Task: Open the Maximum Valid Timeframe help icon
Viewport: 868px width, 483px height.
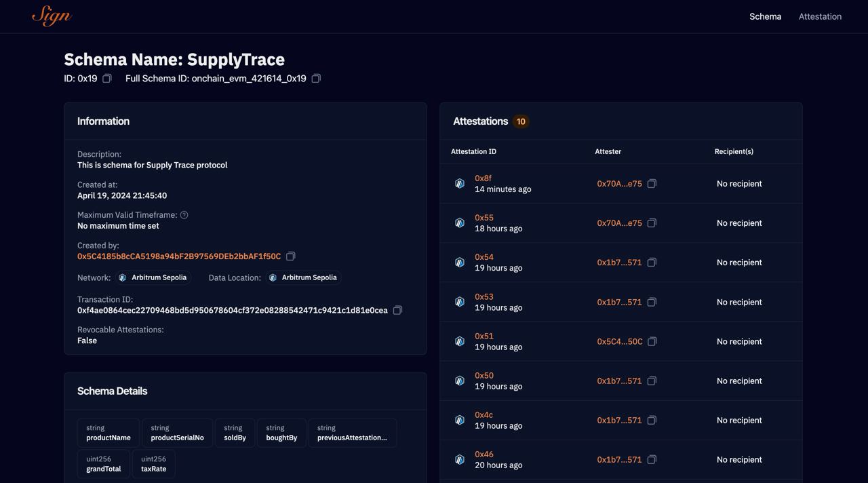Action: [x=183, y=214]
